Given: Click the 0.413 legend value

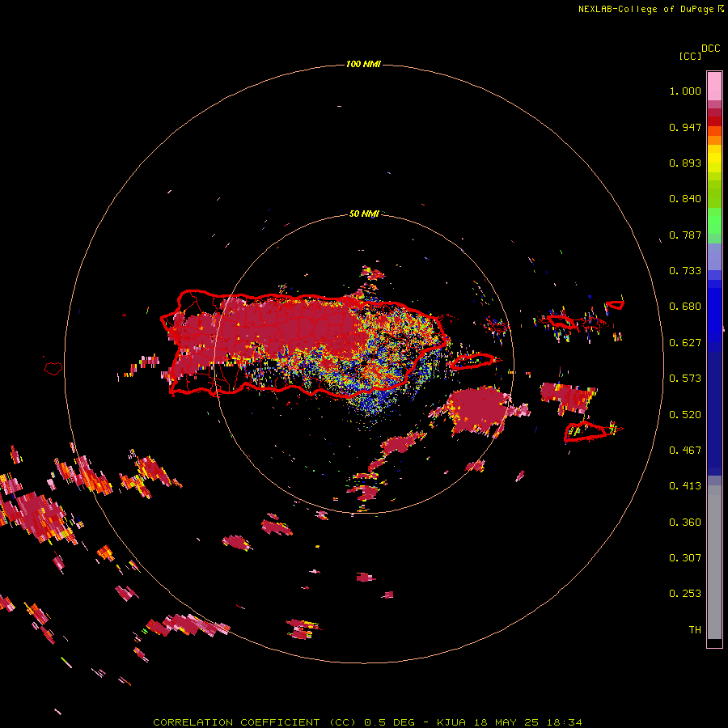Looking at the screenshot, I should [x=685, y=486].
